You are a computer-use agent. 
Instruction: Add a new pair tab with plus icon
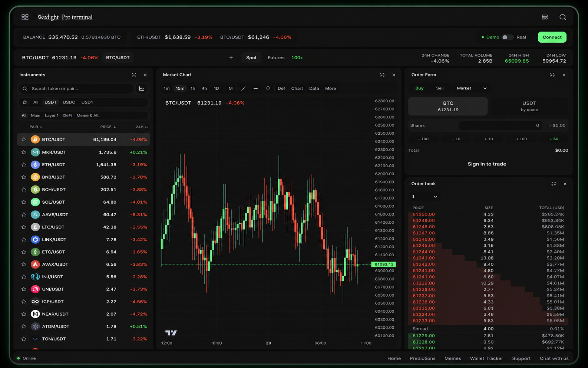pyautogui.click(x=231, y=57)
